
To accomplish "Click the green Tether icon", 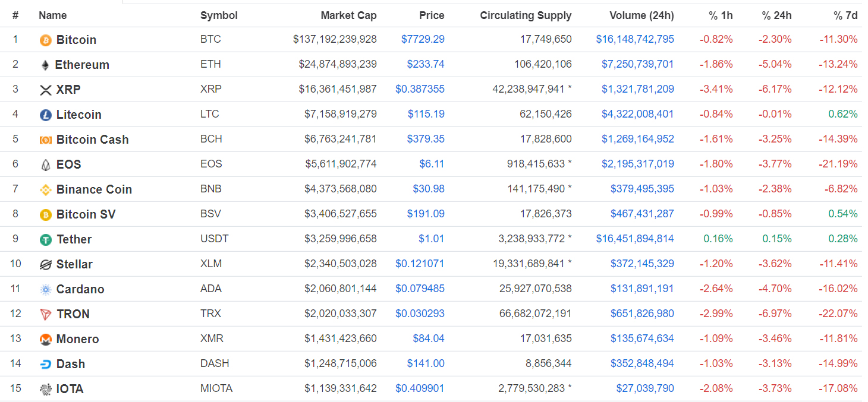I will coord(45,240).
